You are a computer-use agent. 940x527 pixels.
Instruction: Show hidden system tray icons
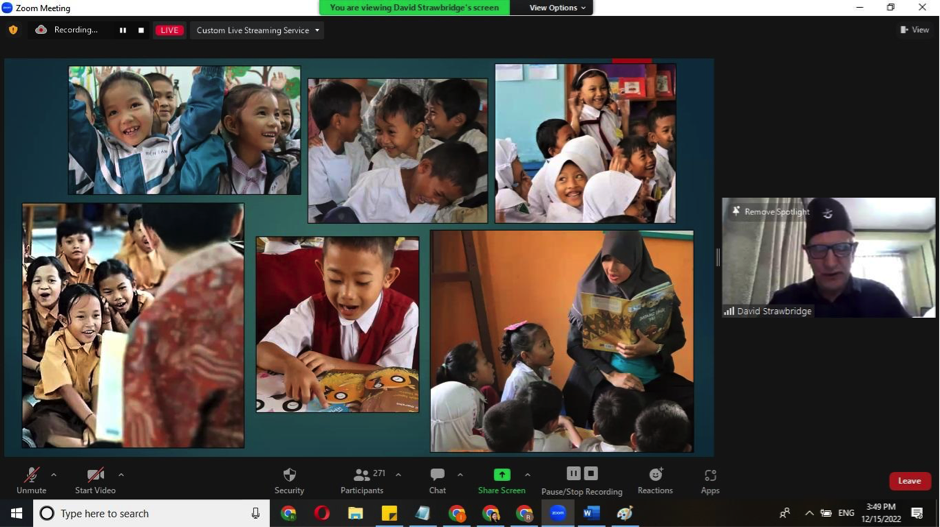pos(809,513)
